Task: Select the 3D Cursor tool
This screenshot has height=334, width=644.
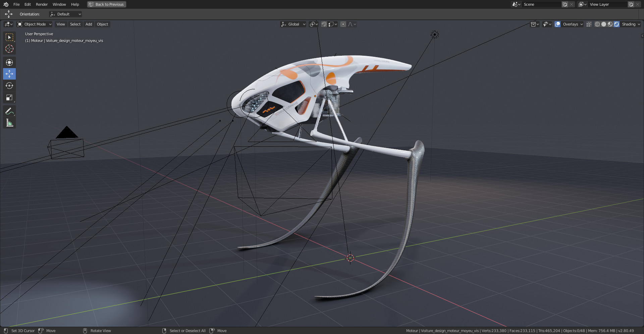Action: [9, 49]
